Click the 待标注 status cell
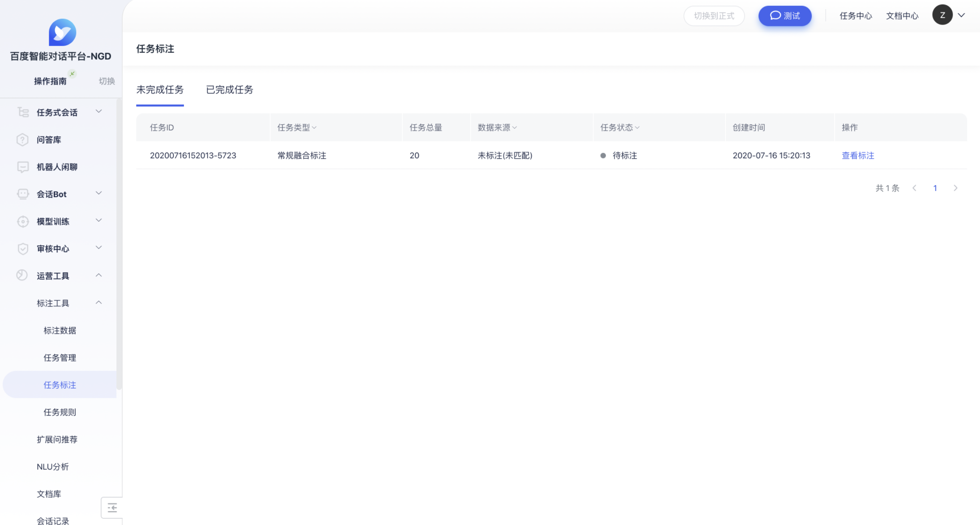 point(625,155)
